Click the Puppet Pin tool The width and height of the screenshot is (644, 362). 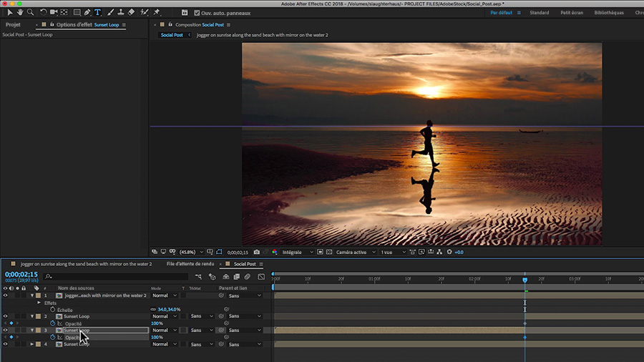pos(155,12)
